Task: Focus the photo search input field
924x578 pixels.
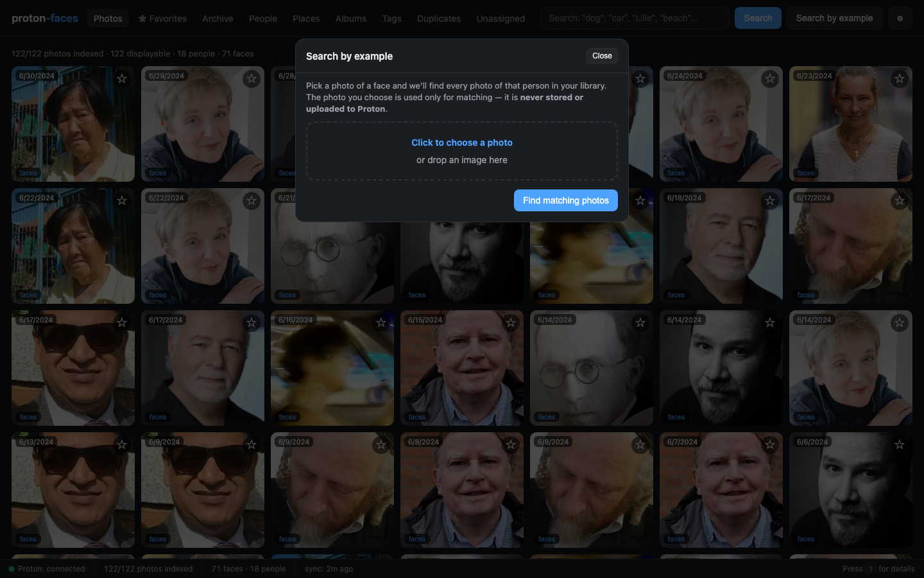Action: [634, 18]
